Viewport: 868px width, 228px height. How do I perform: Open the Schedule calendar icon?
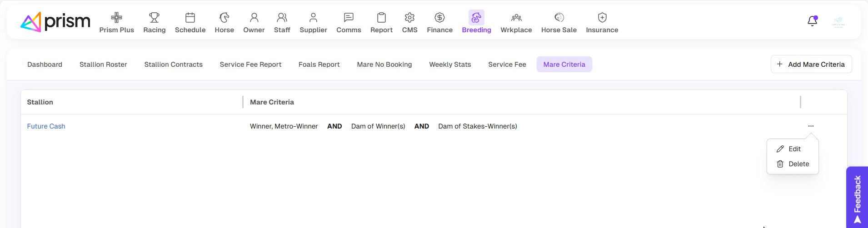click(x=190, y=18)
